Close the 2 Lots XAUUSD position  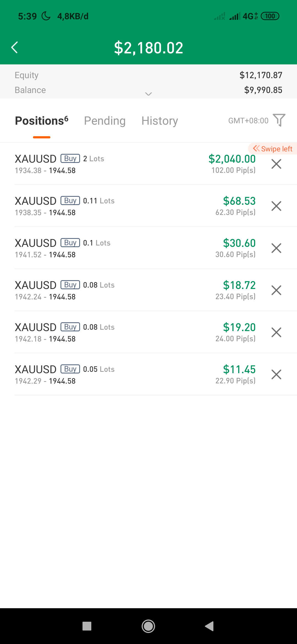[276, 164]
